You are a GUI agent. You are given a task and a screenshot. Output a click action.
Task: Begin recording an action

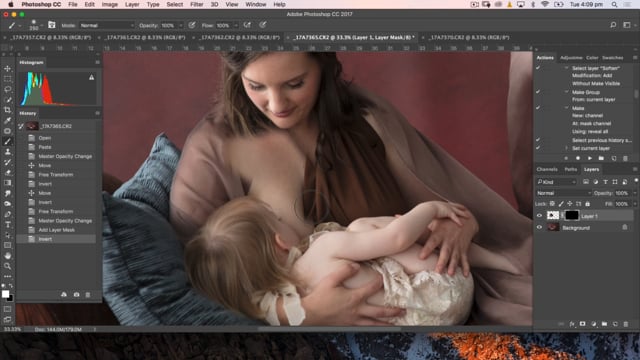(578, 158)
